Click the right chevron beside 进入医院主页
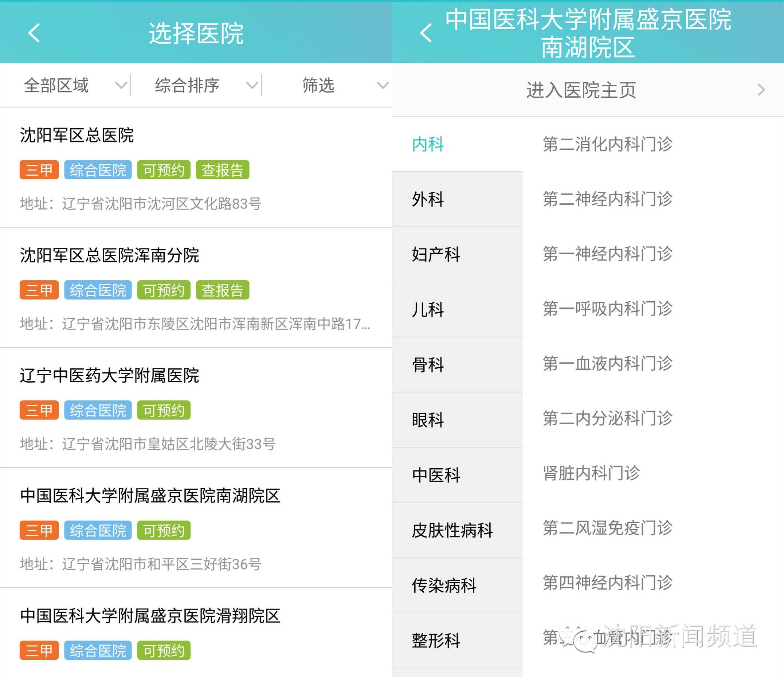 click(x=761, y=90)
